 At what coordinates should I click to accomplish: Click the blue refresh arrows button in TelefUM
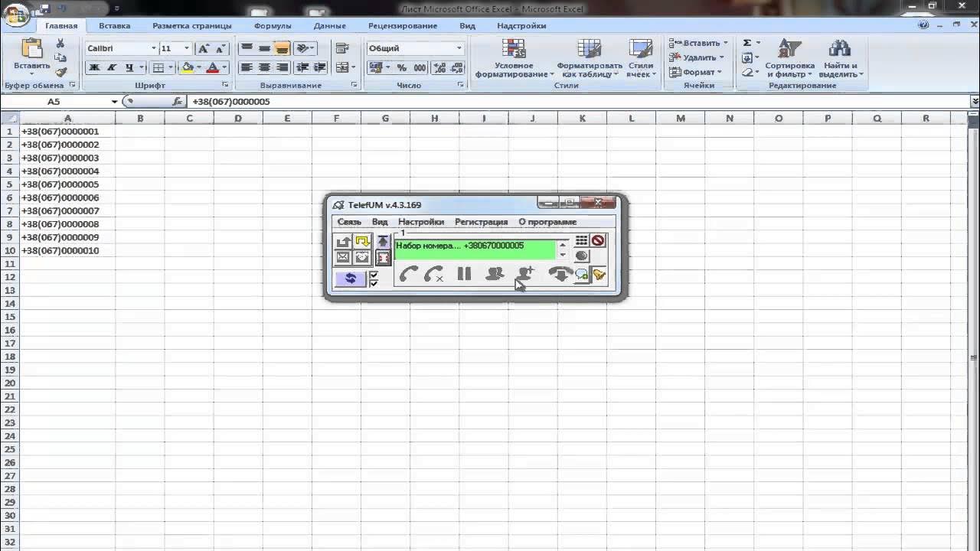(350, 279)
